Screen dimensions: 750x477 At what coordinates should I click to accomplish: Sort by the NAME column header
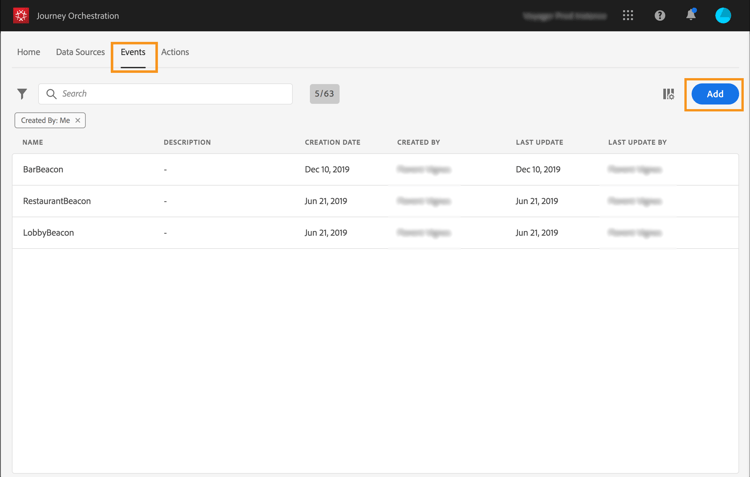pyautogui.click(x=33, y=142)
